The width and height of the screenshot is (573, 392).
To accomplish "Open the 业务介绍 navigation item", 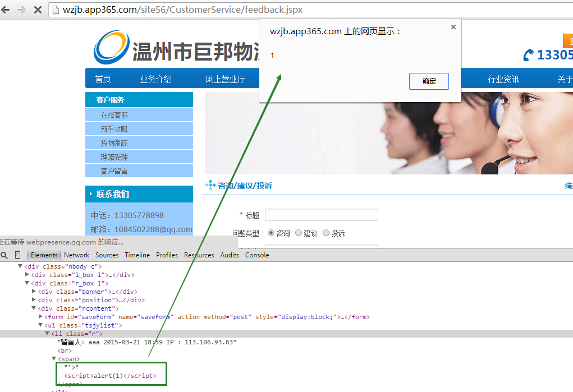I will [155, 79].
